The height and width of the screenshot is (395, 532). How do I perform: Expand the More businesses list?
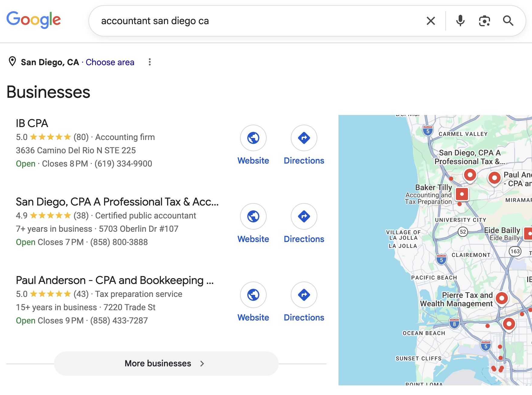(x=165, y=363)
